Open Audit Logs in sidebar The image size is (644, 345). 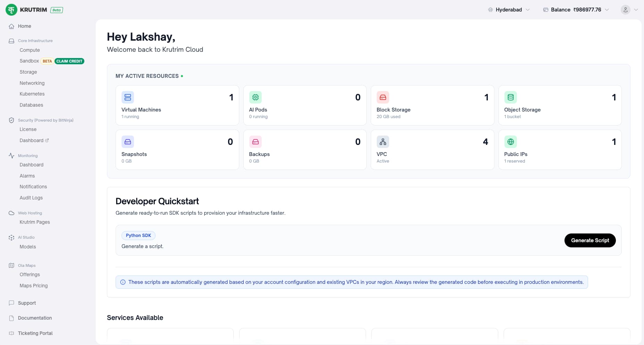tap(31, 198)
